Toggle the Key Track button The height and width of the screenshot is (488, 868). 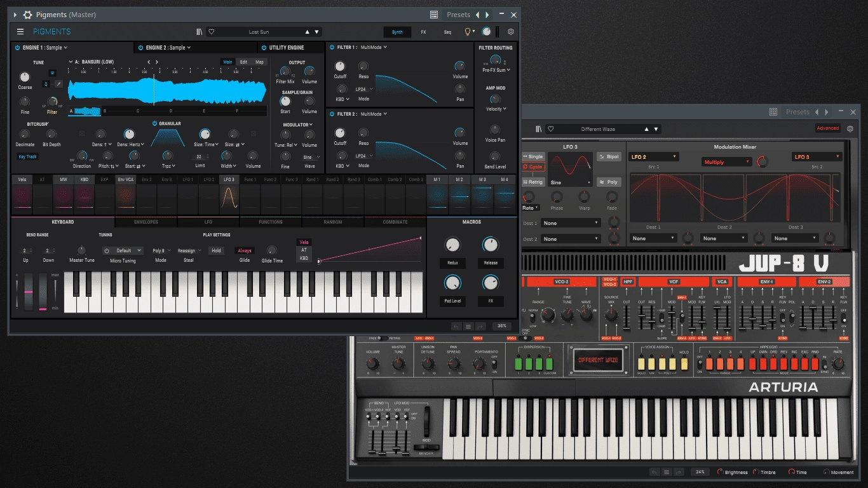coord(27,156)
